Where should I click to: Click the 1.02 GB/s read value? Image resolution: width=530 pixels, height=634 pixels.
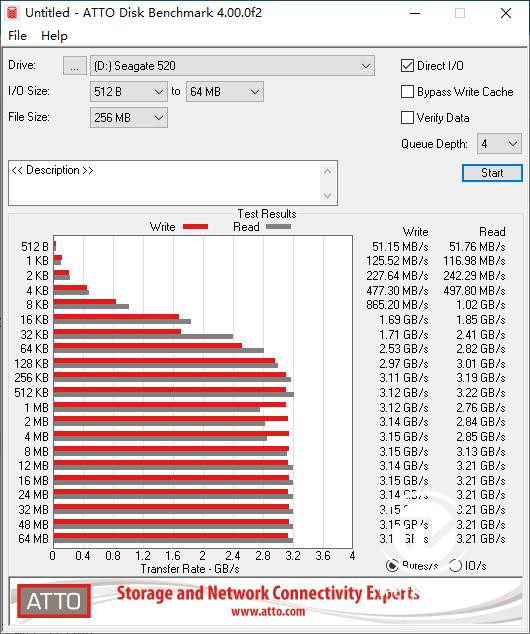tap(481, 304)
